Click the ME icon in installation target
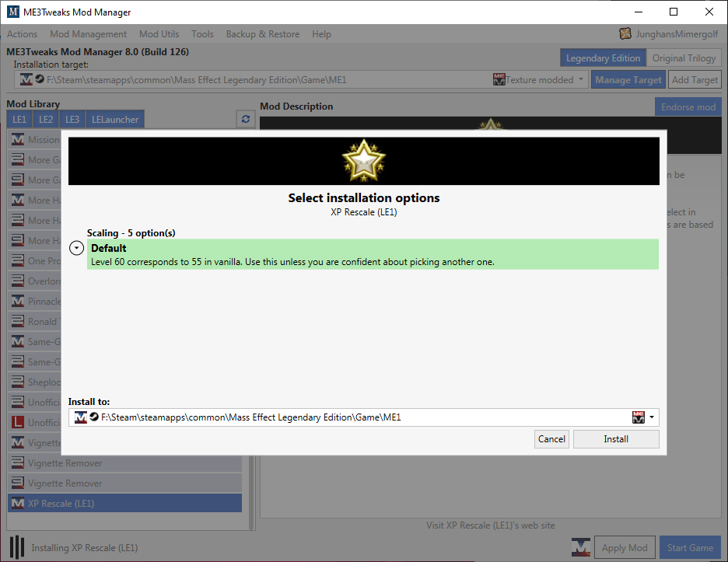The width and height of the screenshot is (728, 562). pos(26,79)
